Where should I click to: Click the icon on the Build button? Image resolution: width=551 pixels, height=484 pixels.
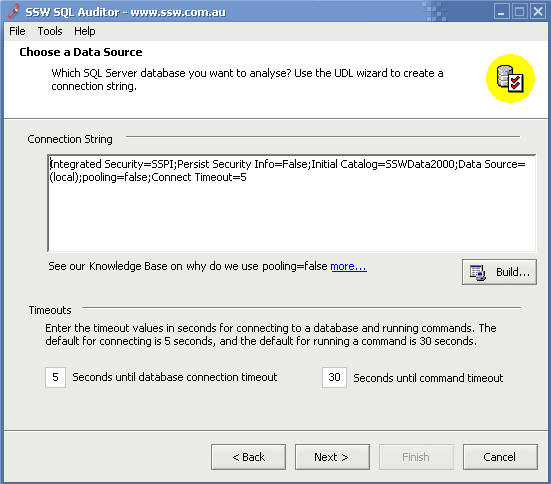(x=478, y=273)
